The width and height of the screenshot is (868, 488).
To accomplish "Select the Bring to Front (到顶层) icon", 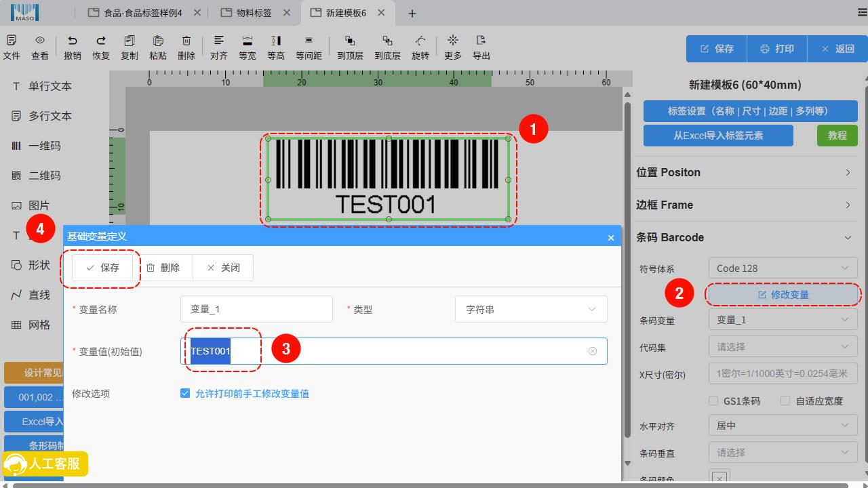I will coord(350,47).
